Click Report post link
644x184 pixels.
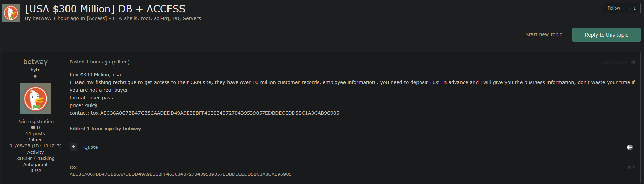(x=613, y=62)
